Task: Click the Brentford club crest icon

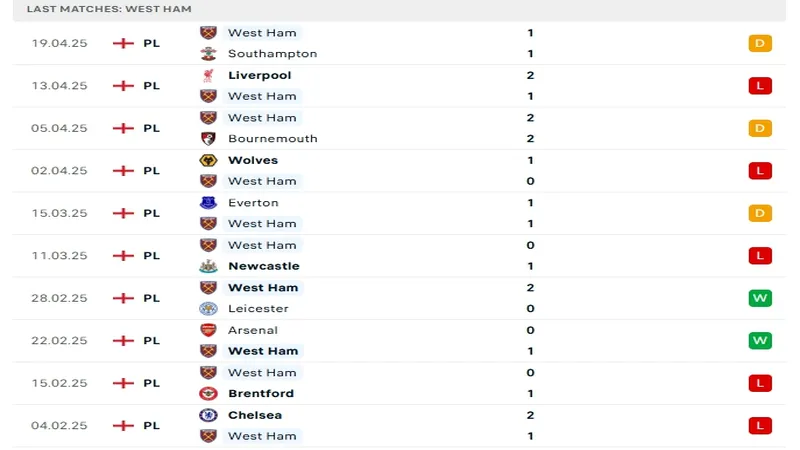Action: (x=208, y=394)
